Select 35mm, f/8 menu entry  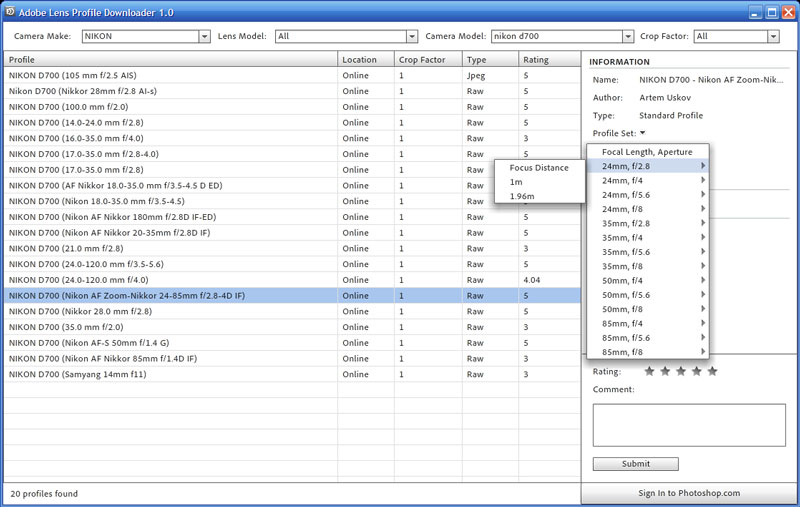tap(648, 266)
